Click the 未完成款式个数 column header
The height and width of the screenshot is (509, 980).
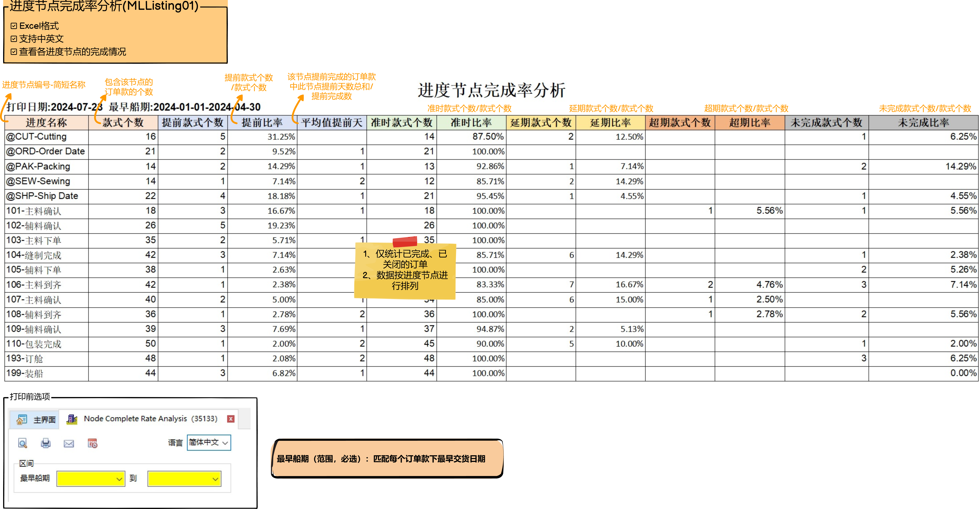[x=827, y=123]
